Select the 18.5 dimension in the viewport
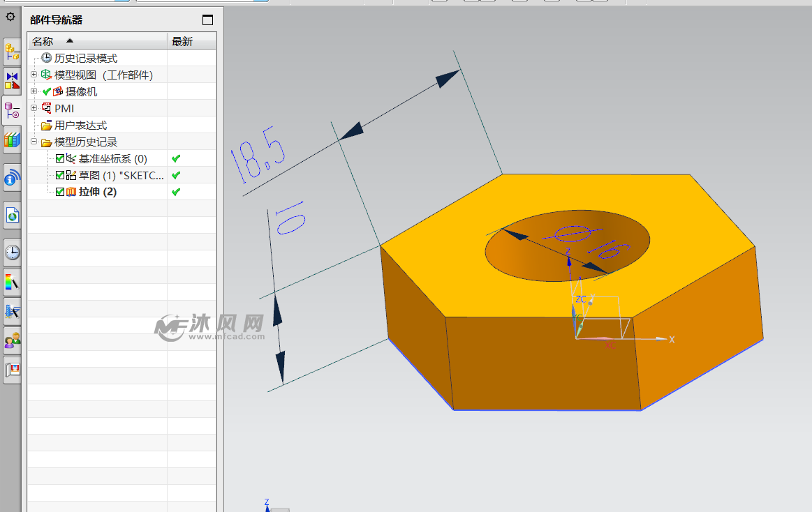Image resolution: width=812 pixels, height=512 pixels. (258, 155)
